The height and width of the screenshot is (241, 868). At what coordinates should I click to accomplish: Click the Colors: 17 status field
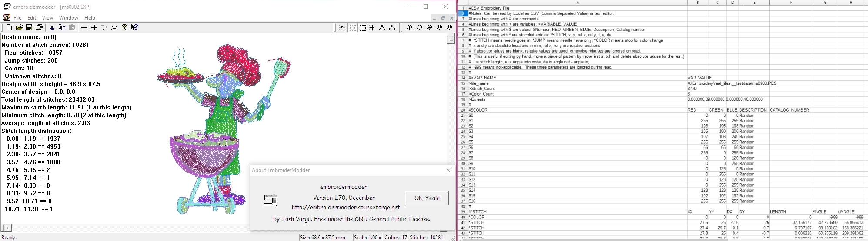[x=395, y=238]
